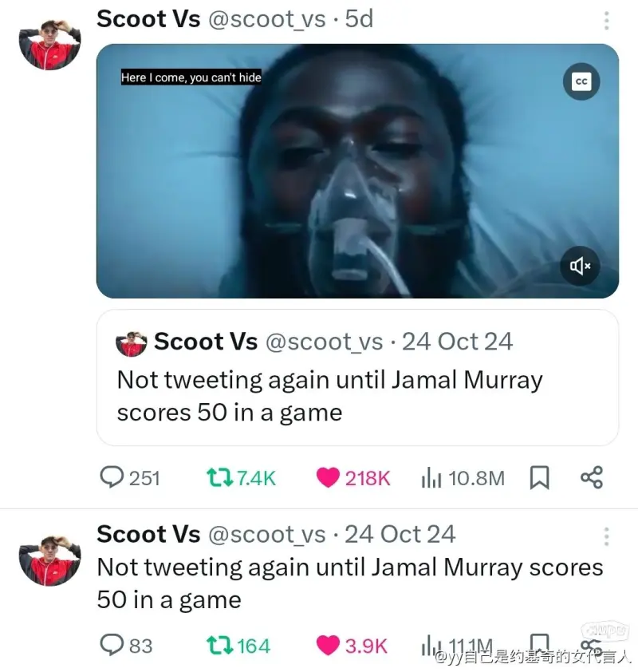The height and width of the screenshot is (672, 638).
Task: Open Scoot Vs profile picture on top tweet
Action: 49,44
